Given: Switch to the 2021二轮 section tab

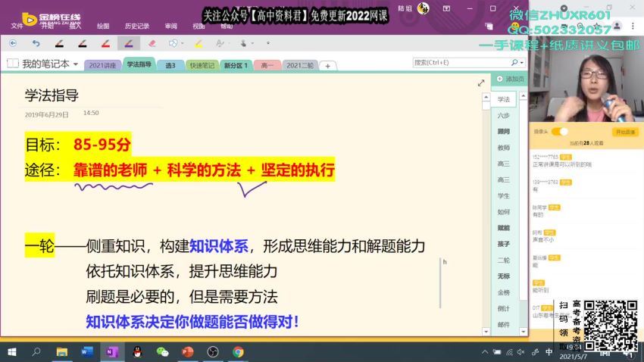Looking at the screenshot, I should point(300,66).
